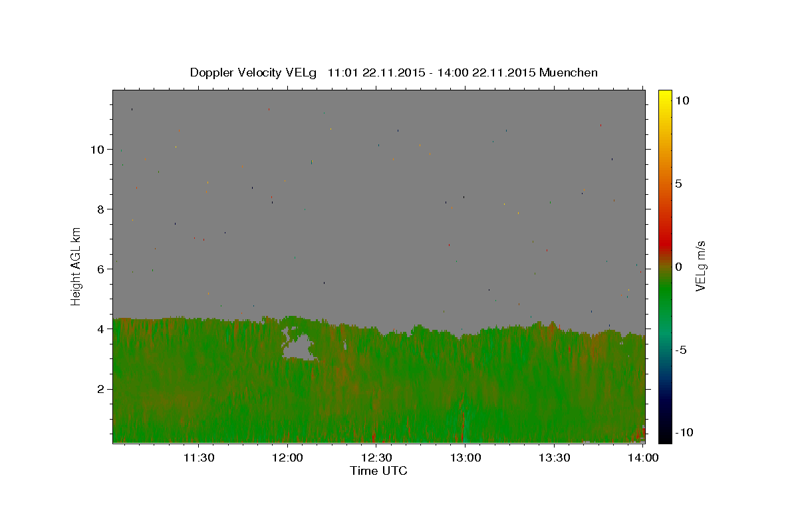Click the colorbar value 5
The width and height of the screenshot is (798, 532).
[679, 184]
